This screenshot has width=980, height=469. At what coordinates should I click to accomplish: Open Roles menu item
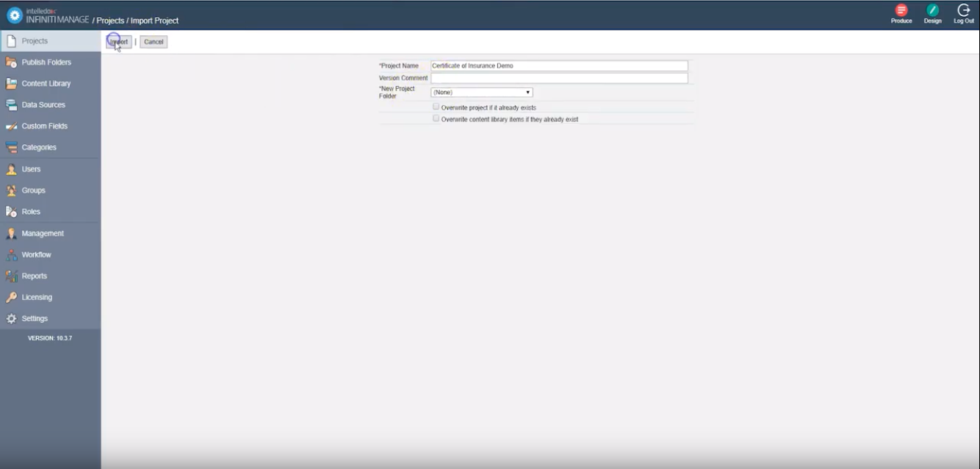(x=50, y=212)
